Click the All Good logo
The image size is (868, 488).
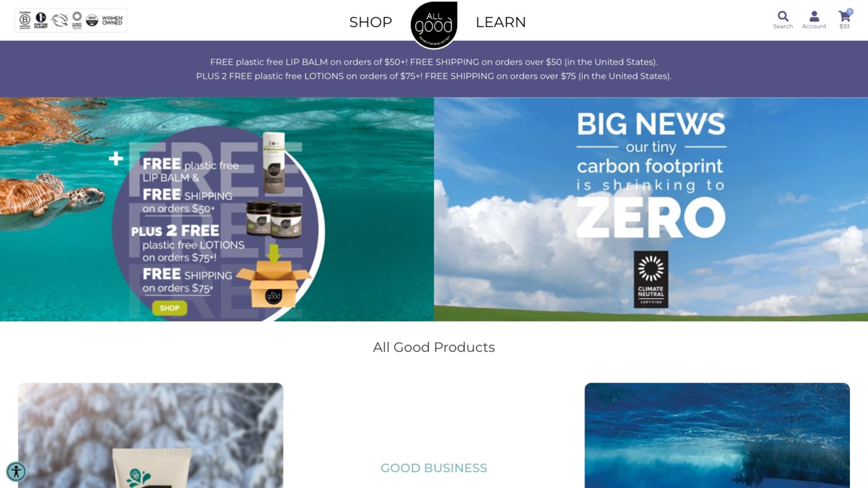pos(434,24)
